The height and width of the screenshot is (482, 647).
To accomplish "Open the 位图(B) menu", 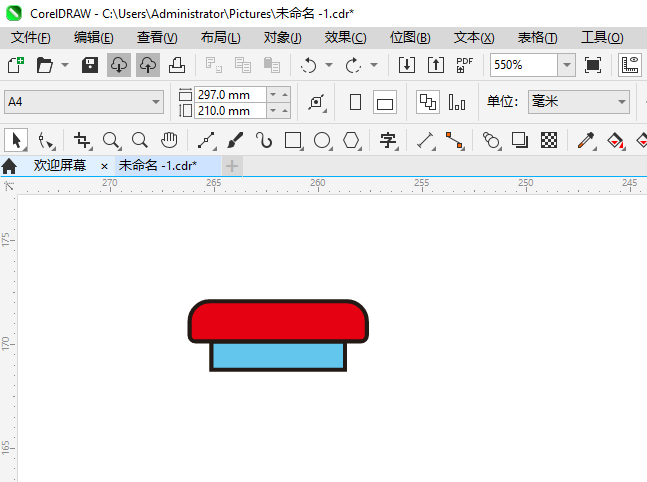I will click(410, 38).
